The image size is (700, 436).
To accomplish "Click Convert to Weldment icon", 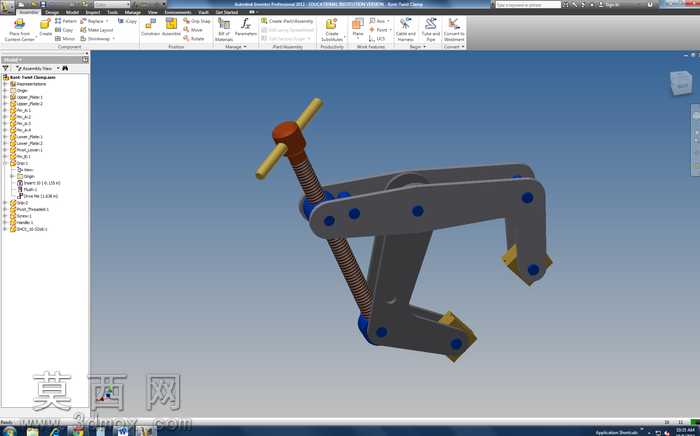I will pos(454,24).
